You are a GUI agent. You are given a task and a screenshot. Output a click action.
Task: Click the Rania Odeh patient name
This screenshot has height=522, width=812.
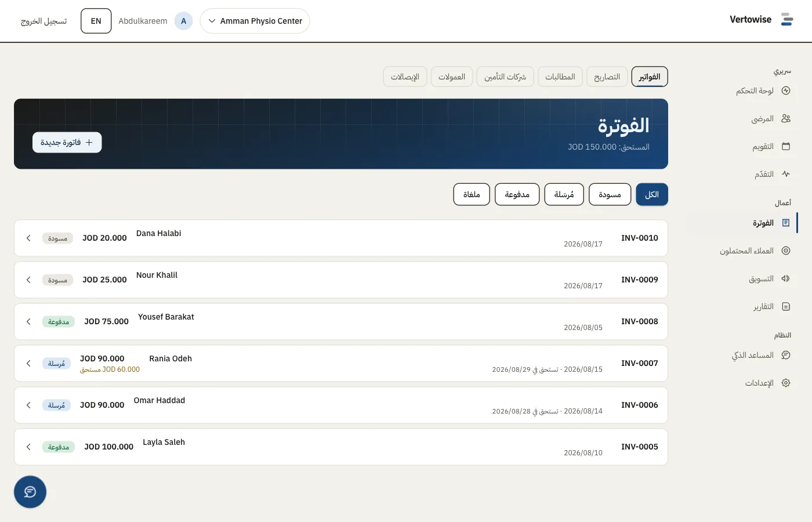[171, 358]
